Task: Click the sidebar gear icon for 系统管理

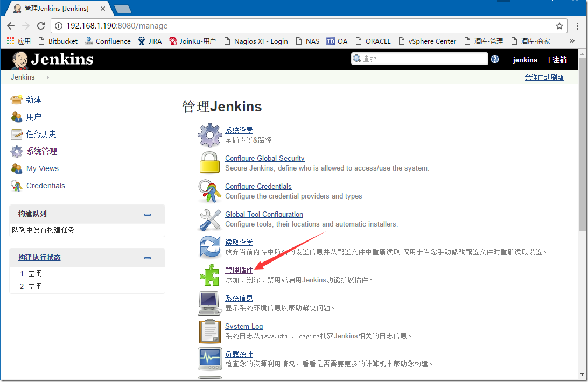Action: 17,151
